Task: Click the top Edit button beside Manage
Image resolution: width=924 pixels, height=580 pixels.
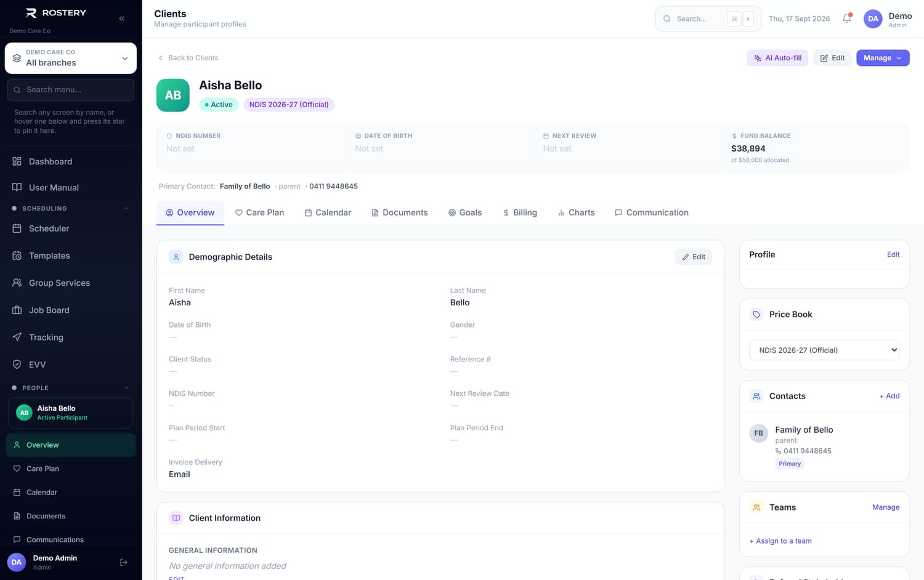Action: click(832, 58)
